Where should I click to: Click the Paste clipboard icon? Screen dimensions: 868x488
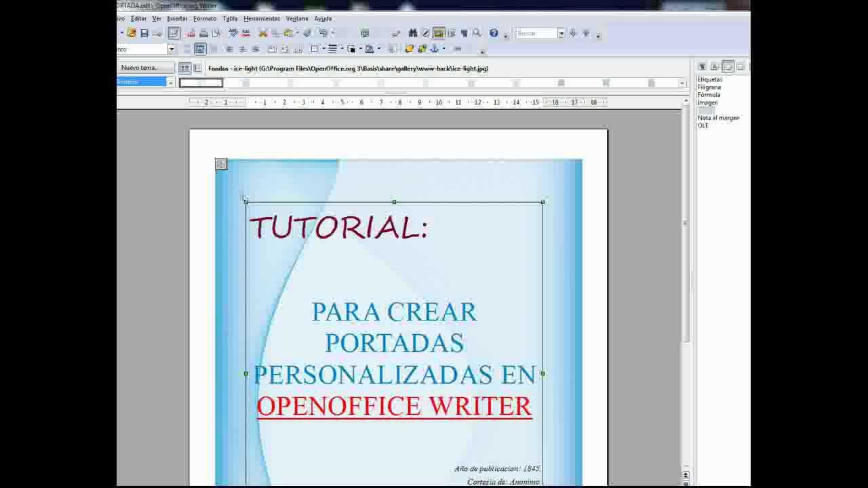coord(289,33)
